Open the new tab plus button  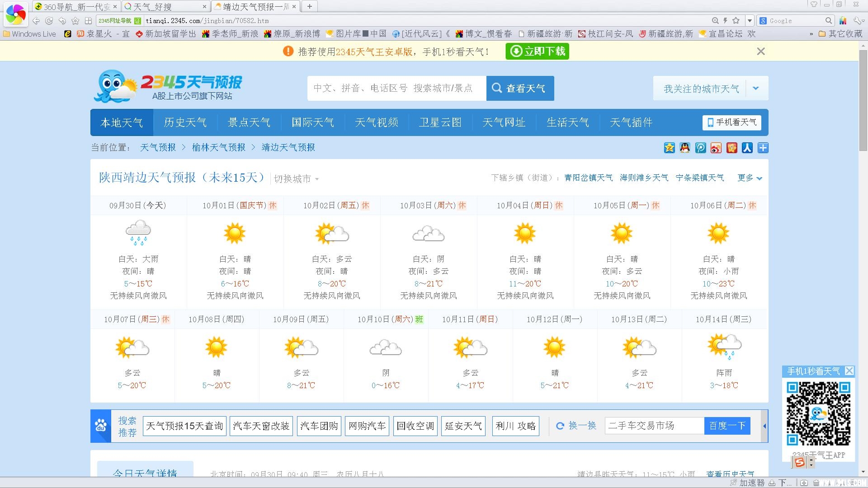tap(310, 6)
